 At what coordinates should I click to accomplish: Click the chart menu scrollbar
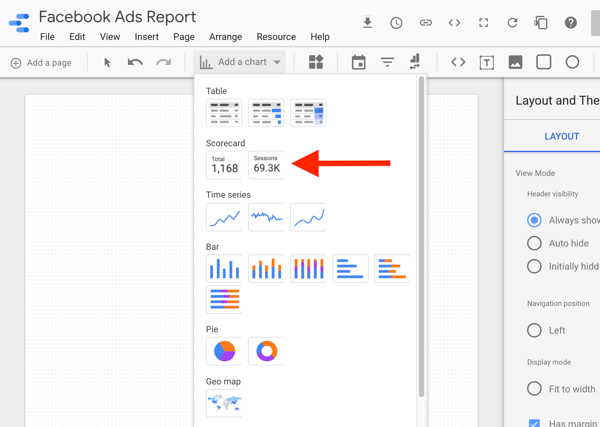[x=421, y=236]
